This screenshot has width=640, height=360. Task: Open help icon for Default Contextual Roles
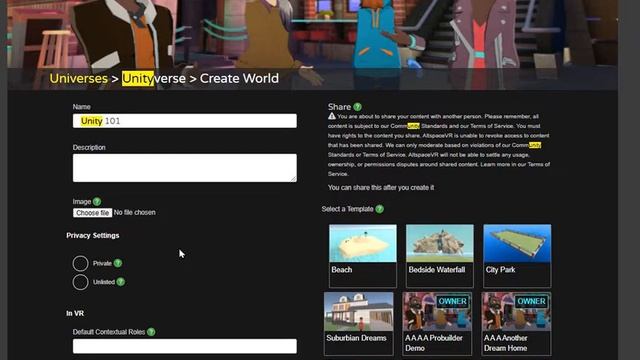click(x=151, y=332)
